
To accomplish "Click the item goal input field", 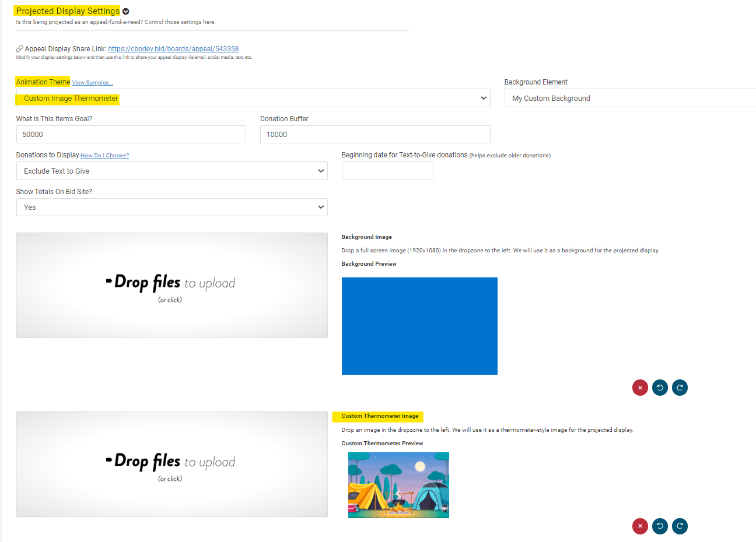I will coord(131,135).
